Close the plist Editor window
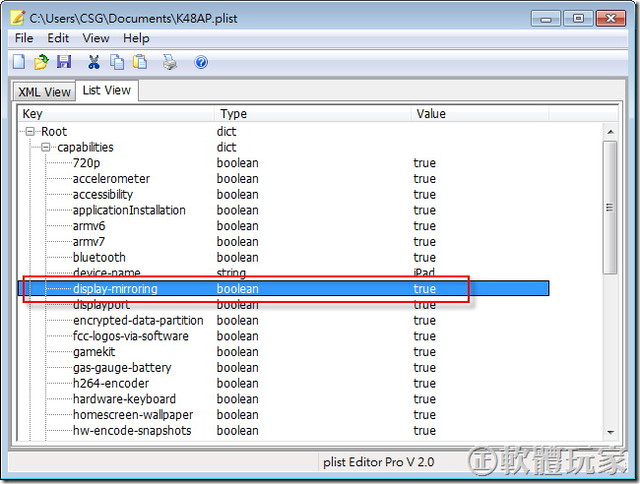This screenshot has width=640, height=484. tap(611, 19)
